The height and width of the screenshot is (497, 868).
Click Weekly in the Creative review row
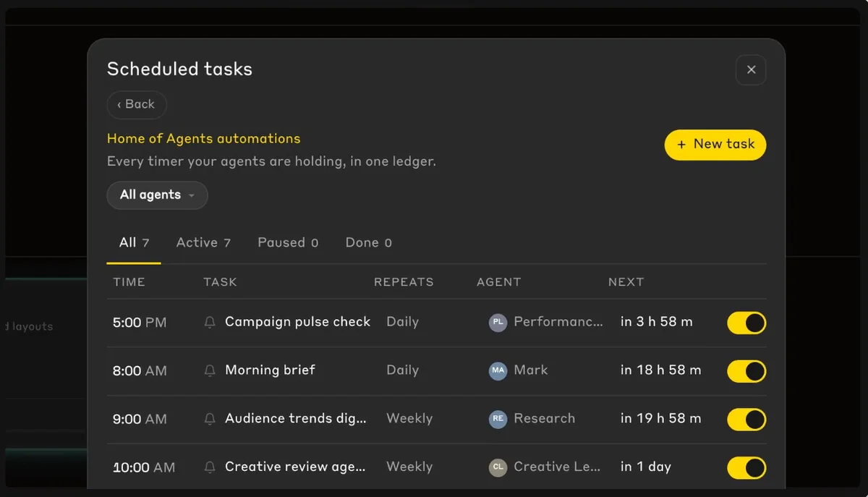click(409, 467)
